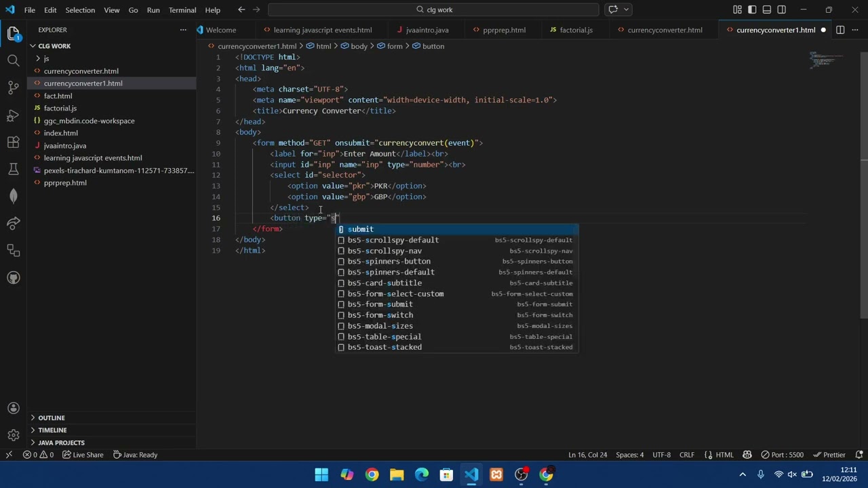
Task: Expand the JAVA PROJECTS section
Action: 61,443
